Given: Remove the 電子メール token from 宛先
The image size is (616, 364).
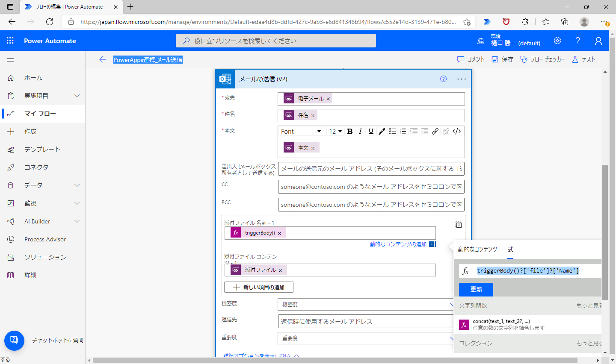Looking at the screenshot, I should click(328, 99).
